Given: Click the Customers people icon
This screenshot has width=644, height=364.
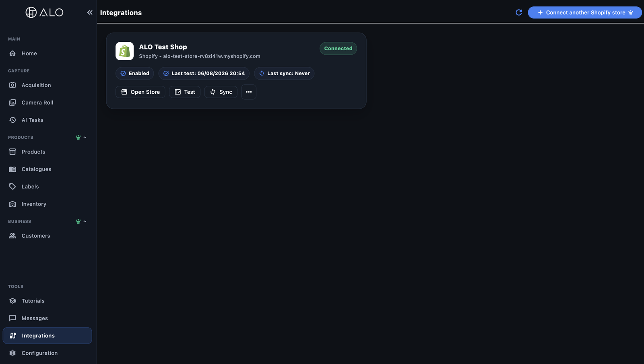Looking at the screenshot, I should (12, 236).
